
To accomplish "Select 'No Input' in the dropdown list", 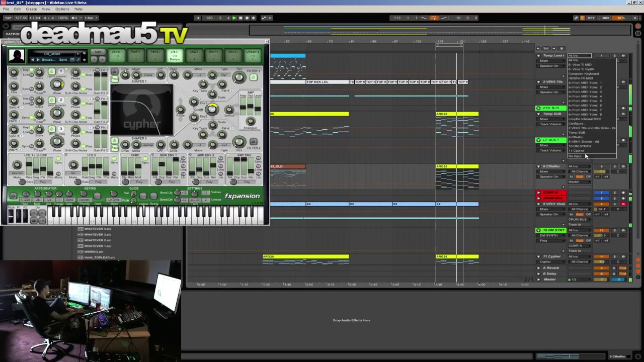I will click(x=592, y=156).
